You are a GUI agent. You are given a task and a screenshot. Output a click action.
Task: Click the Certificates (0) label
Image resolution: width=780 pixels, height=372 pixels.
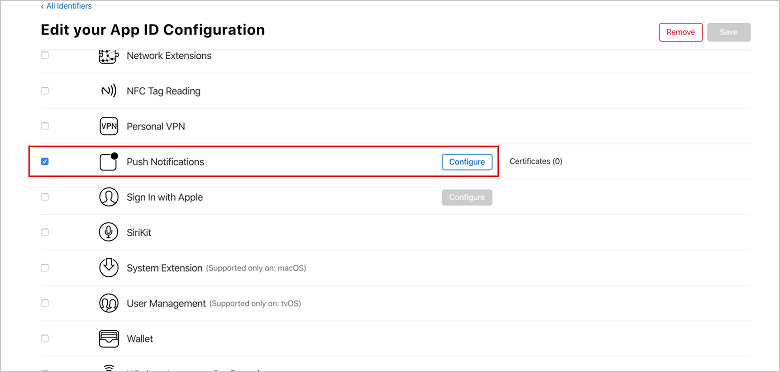tap(536, 162)
